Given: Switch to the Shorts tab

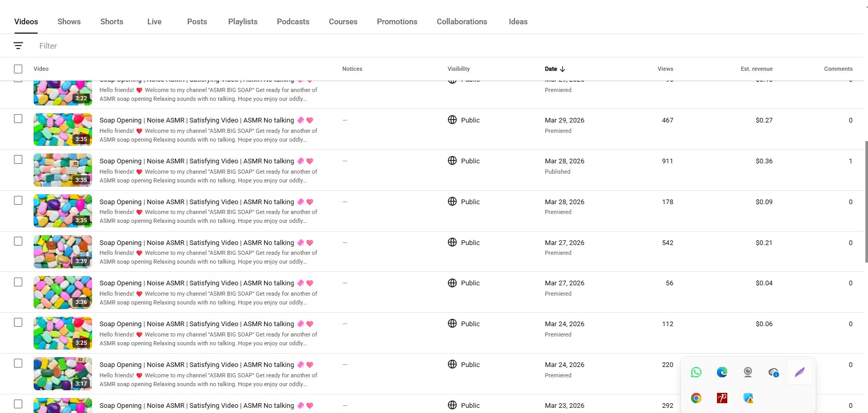Looking at the screenshot, I should pyautogui.click(x=112, y=22).
